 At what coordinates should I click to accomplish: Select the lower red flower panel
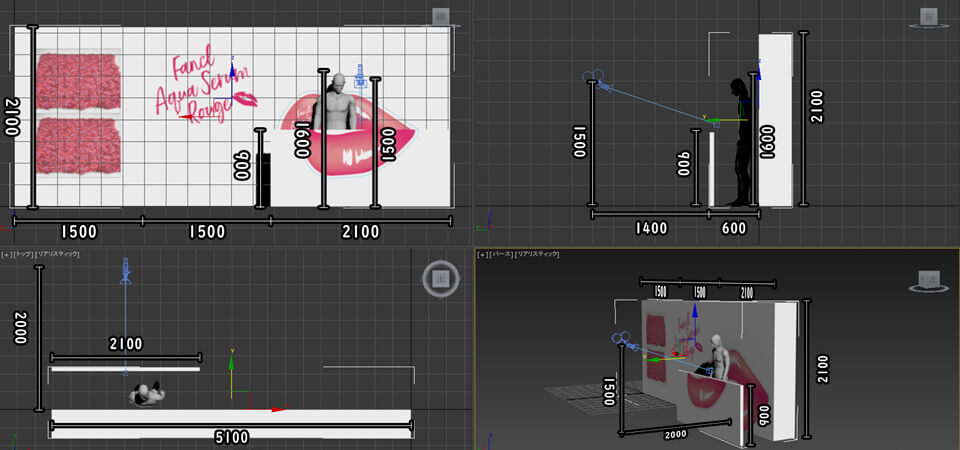click(78, 146)
